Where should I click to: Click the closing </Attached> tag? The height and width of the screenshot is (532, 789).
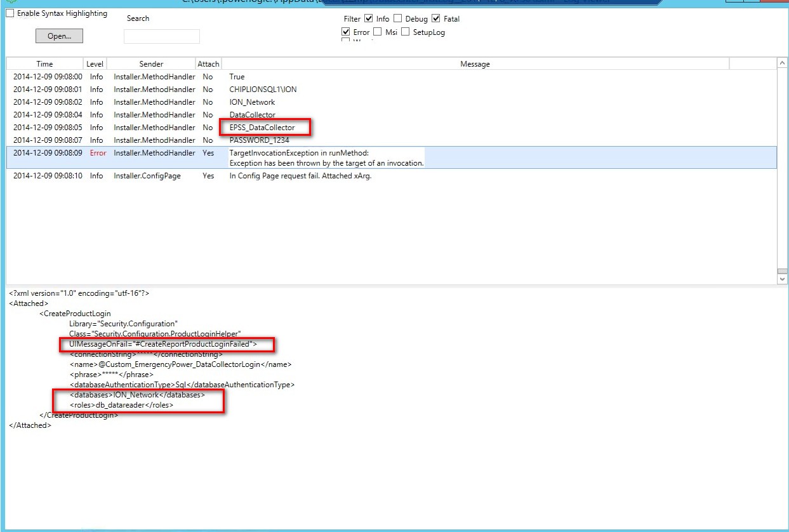30,425
